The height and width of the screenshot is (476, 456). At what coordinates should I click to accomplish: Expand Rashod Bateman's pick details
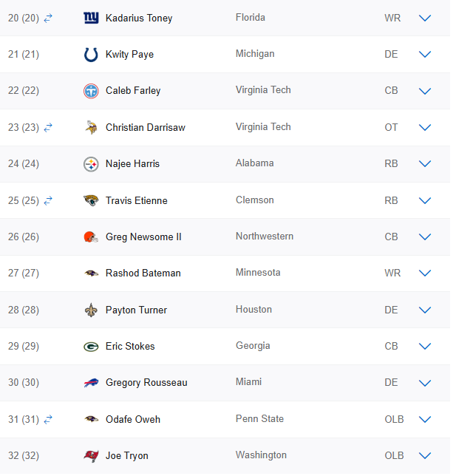pyautogui.click(x=425, y=273)
